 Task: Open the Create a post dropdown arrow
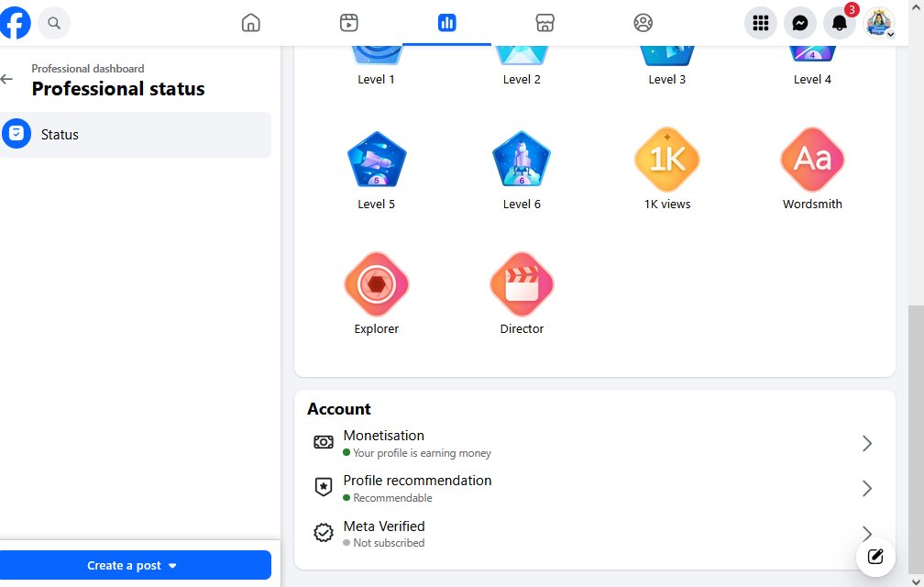point(172,566)
